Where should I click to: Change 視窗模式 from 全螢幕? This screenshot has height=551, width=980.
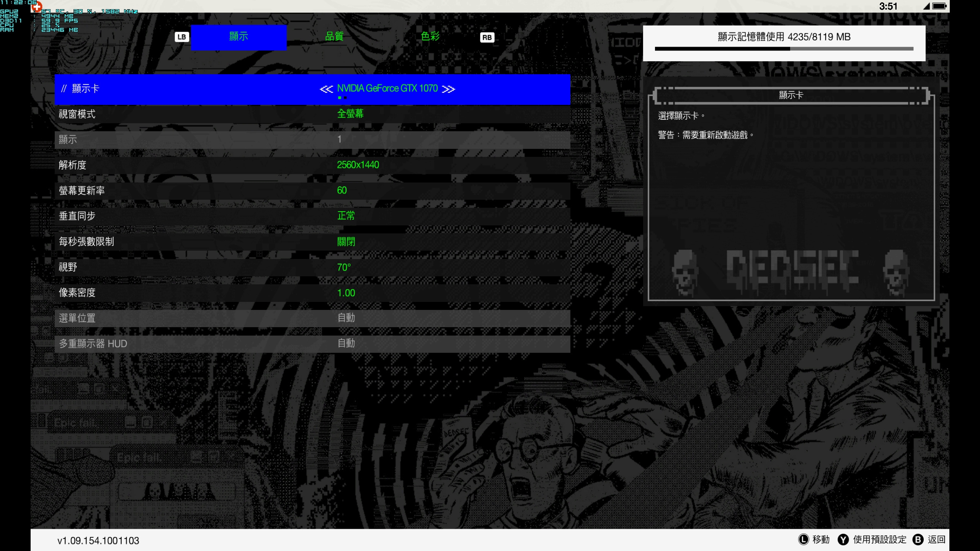(312, 114)
